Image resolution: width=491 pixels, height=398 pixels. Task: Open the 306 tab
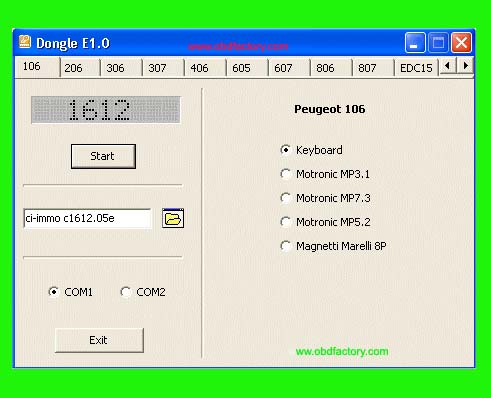[x=122, y=68]
